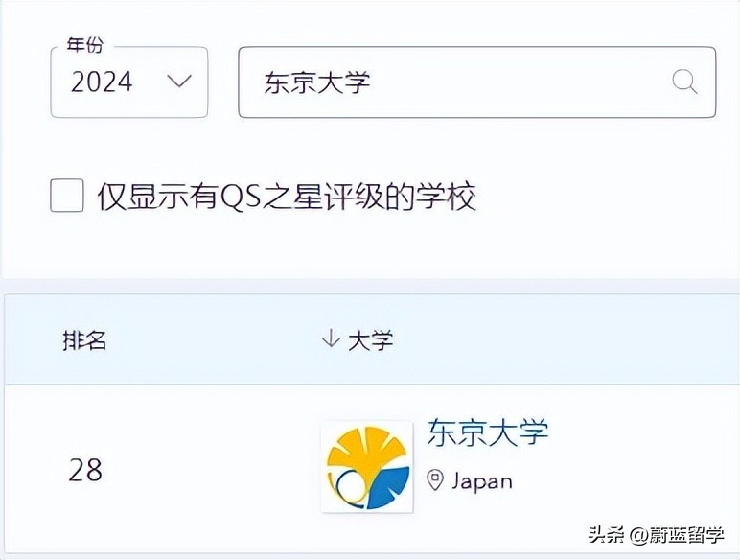Click the location pin icon near Japan
Viewport: 740px width, 560px height.
point(435,480)
